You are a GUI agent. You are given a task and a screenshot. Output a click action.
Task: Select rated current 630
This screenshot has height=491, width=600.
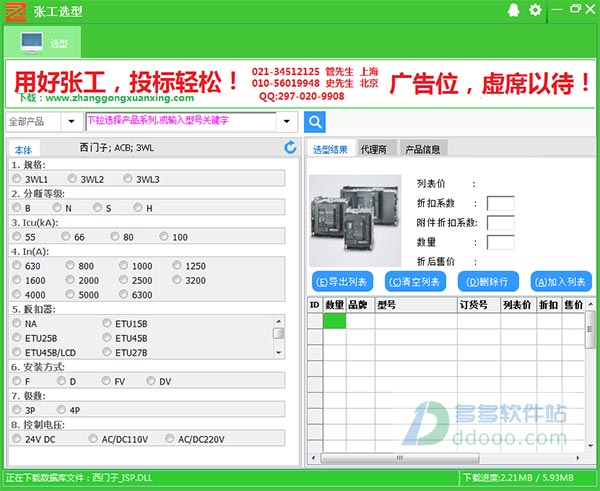pos(16,265)
